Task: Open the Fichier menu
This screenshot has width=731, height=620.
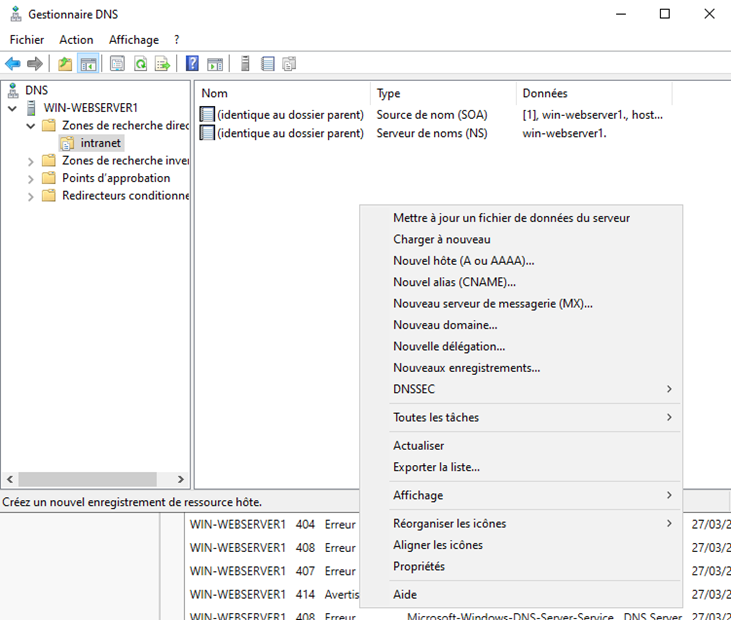Action: pyautogui.click(x=27, y=40)
